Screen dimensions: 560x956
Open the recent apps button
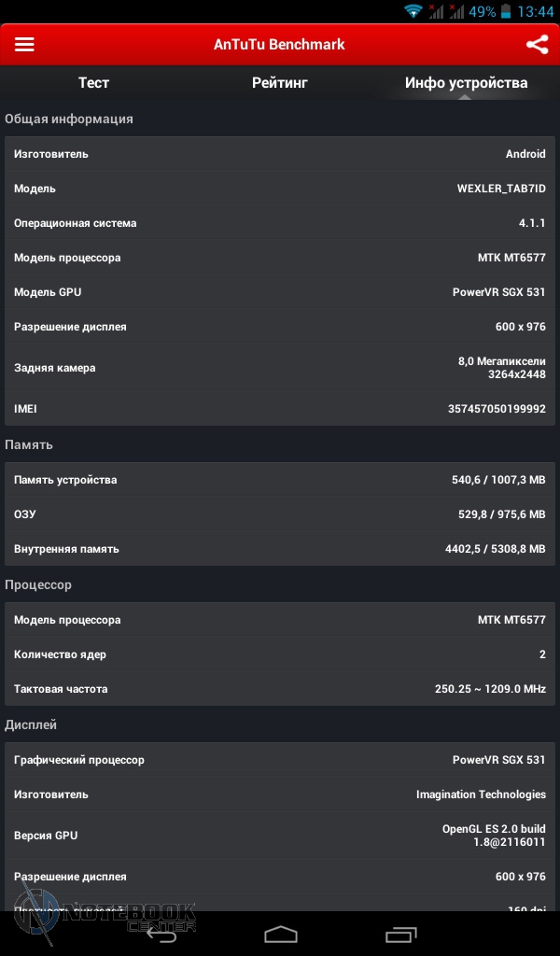tap(401, 934)
